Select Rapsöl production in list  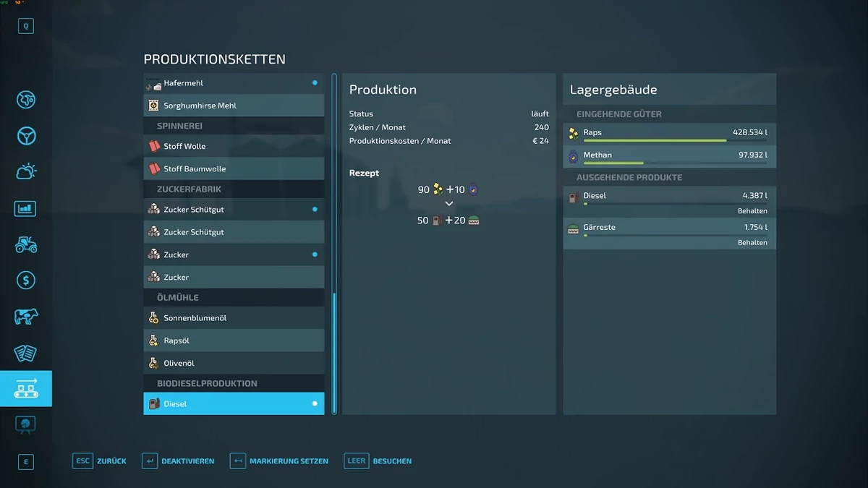point(234,341)
